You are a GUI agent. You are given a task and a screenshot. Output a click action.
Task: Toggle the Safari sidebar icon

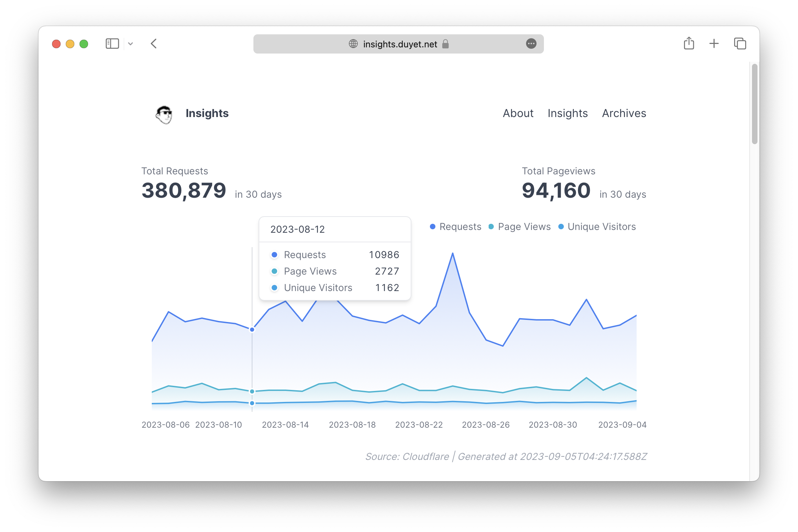[x=112, y=44]
